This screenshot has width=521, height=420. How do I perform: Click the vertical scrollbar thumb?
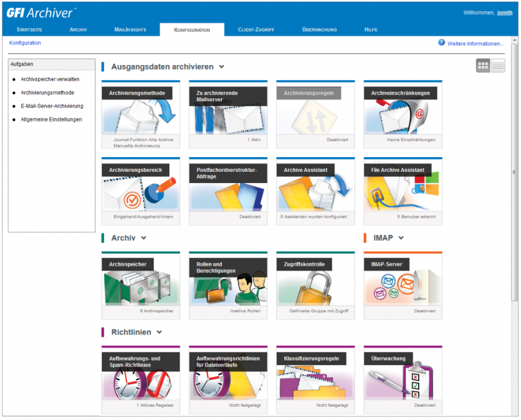click(514, 172)
